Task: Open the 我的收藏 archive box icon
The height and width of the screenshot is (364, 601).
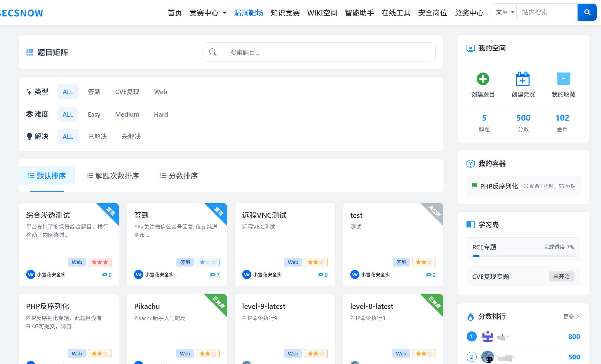Action: pyautogui.click(x=563, y=79)
